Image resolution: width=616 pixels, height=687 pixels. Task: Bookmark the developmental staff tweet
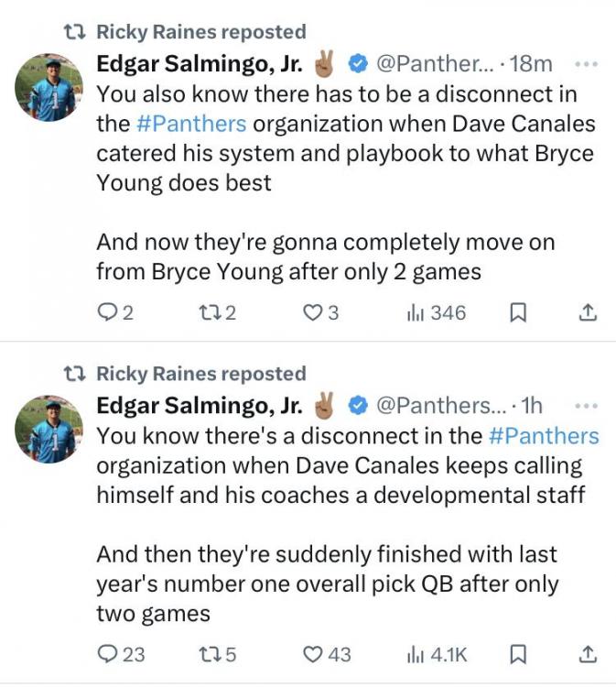[x=517, y=655]
